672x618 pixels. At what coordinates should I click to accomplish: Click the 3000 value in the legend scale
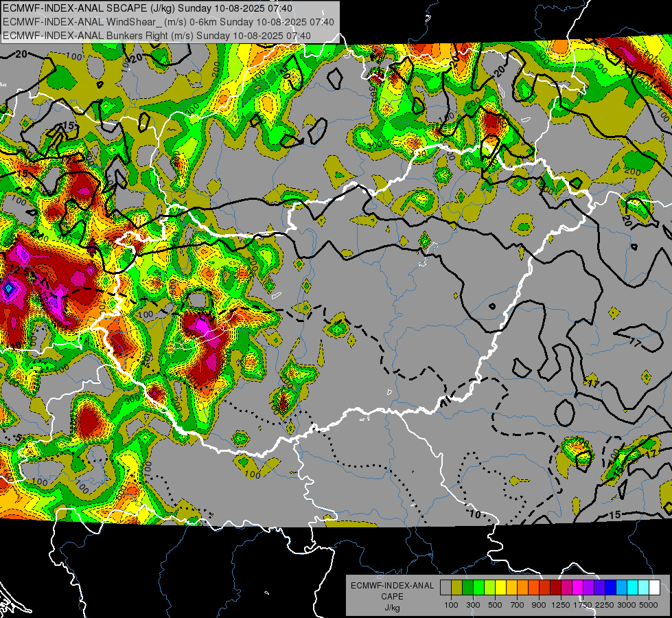click(x=627, y=605)
